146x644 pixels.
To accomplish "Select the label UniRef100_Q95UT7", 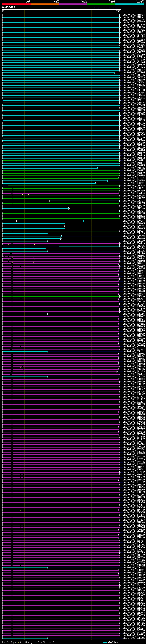I will point(133,221).
